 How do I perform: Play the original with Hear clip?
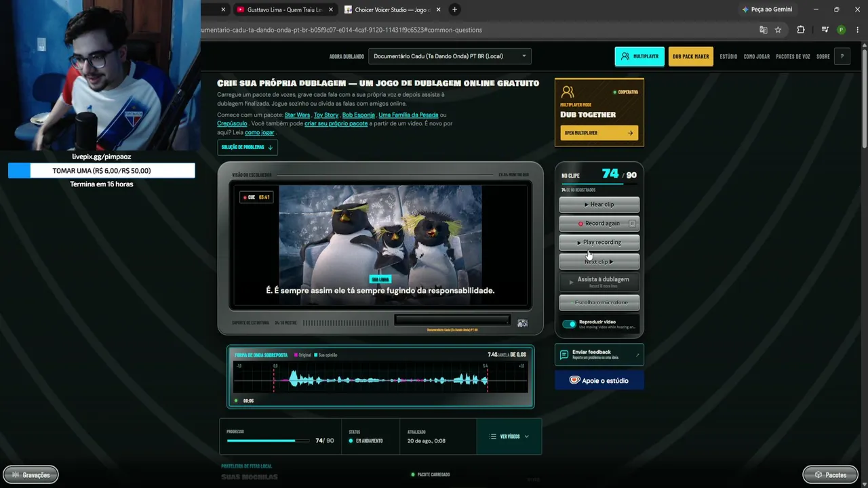pyautogui.click(x=599, y=204)
